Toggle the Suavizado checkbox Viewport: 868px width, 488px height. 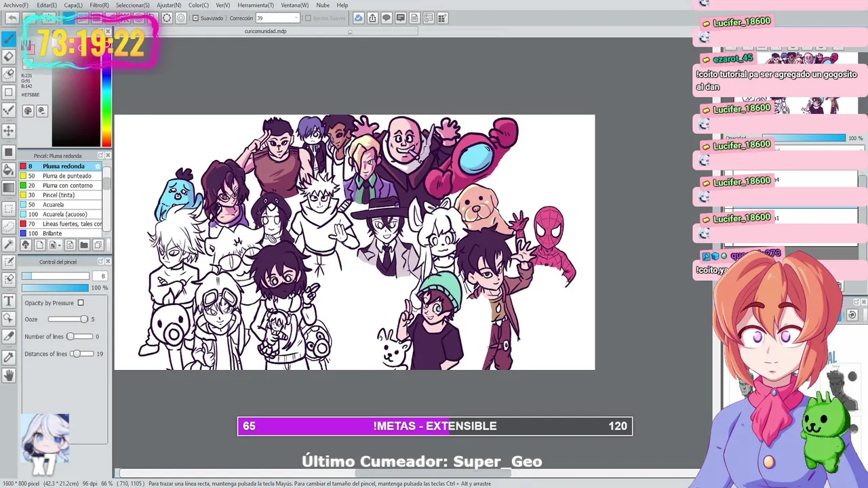(x=196, y=18)
